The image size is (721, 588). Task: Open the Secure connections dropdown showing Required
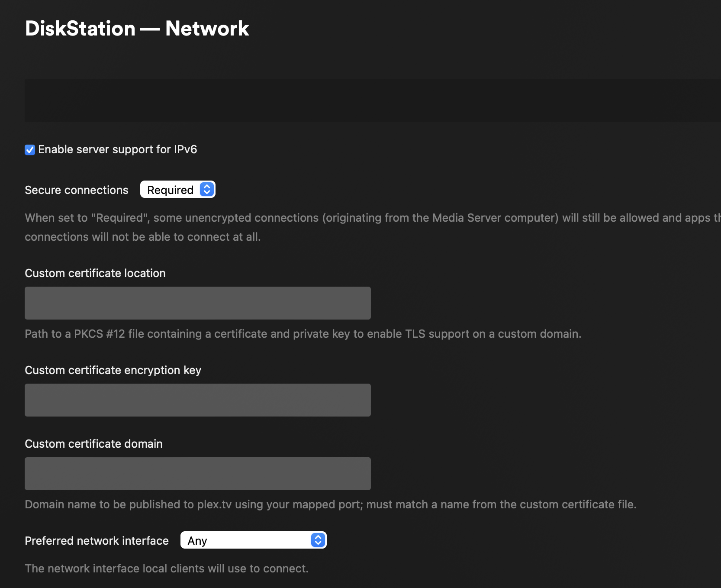(x=171, y=190)
